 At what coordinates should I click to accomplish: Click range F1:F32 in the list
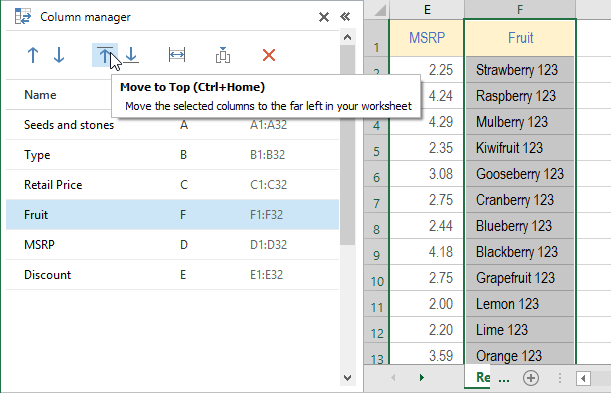267,215
